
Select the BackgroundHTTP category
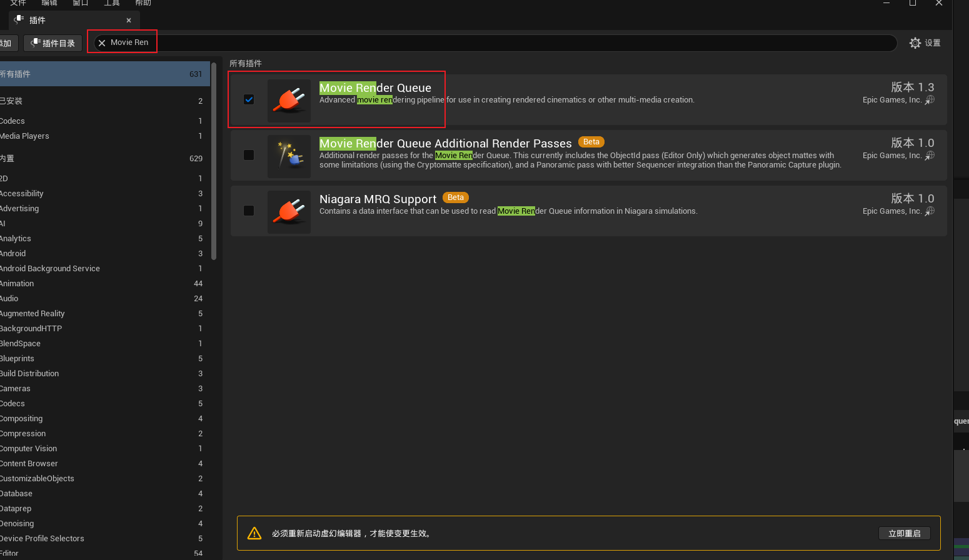click(105, 329)
